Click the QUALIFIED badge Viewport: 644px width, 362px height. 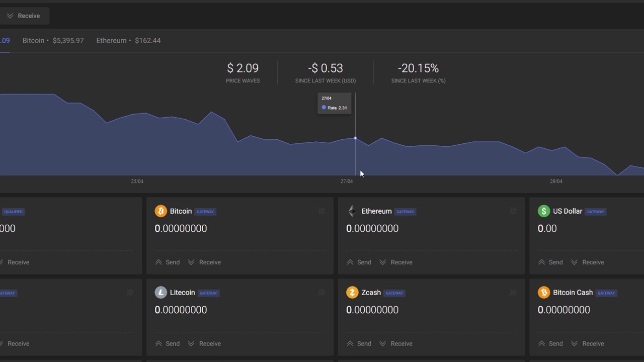[x=12, y=212]
